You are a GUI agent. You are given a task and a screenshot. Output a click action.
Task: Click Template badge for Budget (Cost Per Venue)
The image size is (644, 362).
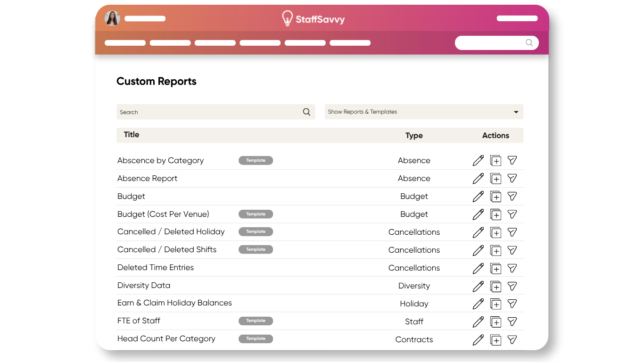(x=256, y=214)
